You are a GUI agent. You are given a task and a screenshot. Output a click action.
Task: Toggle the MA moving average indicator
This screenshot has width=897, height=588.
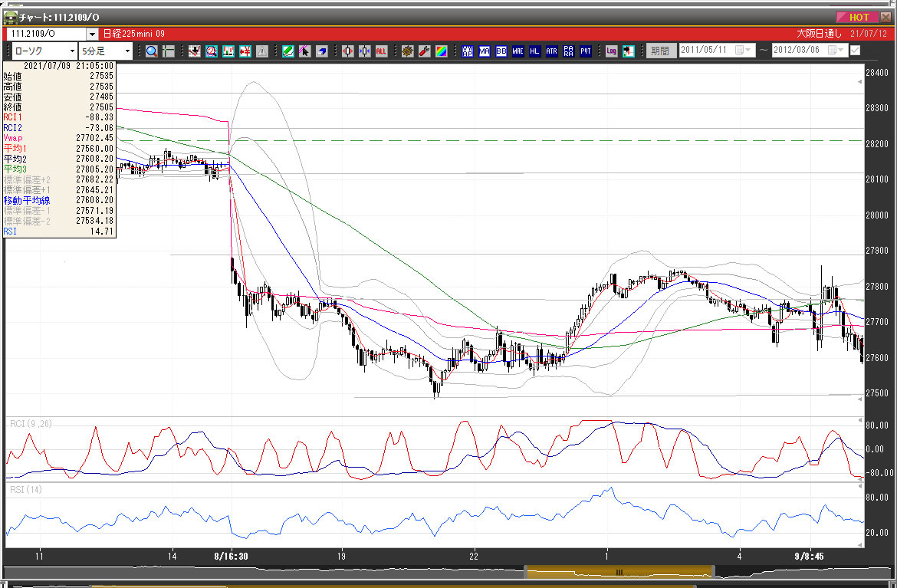point(485,51)
